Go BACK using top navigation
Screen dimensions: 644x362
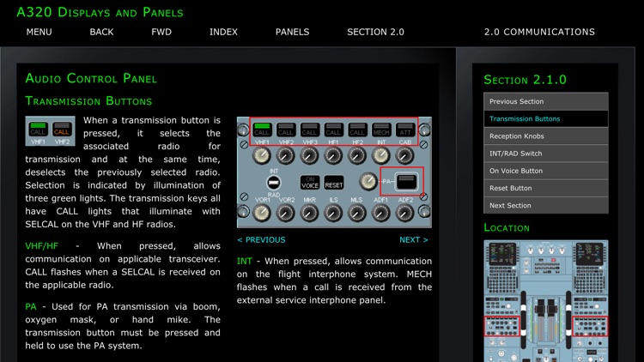tap(101, 32)
